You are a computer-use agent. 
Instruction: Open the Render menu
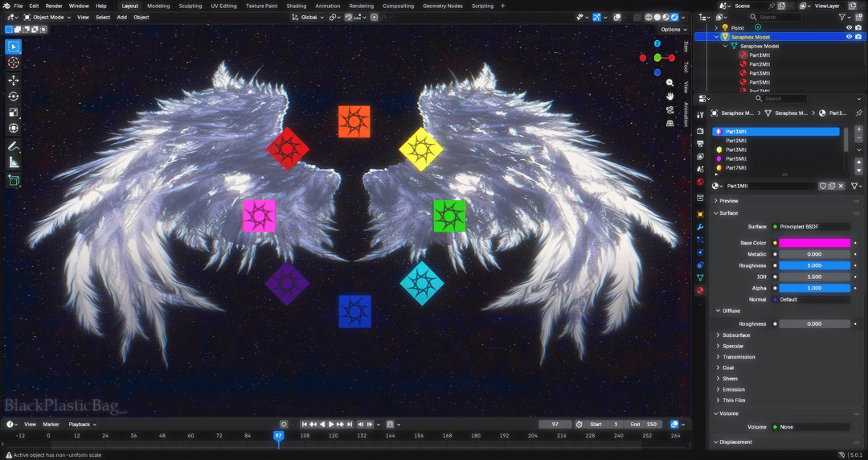point(54,6)
